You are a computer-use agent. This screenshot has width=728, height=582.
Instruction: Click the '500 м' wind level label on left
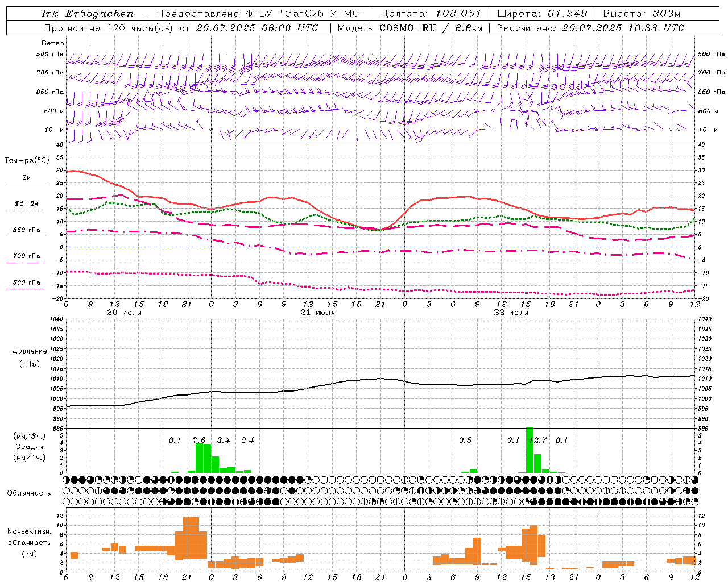point(54,111)
